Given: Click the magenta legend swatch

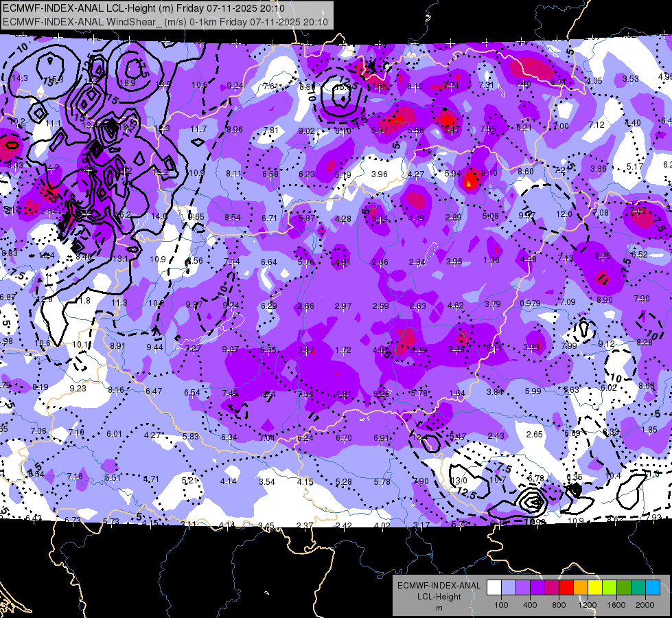Looking at the screenshot, I should pyautogui.click(x=552, y=587).
